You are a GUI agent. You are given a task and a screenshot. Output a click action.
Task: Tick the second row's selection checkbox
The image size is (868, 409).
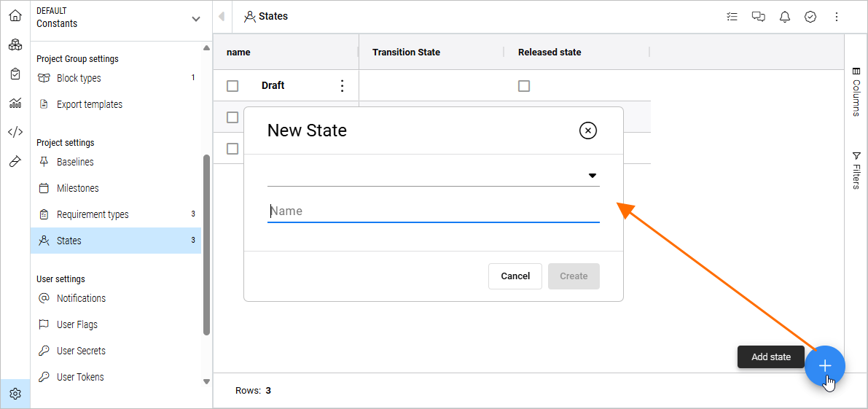(232, 117)
